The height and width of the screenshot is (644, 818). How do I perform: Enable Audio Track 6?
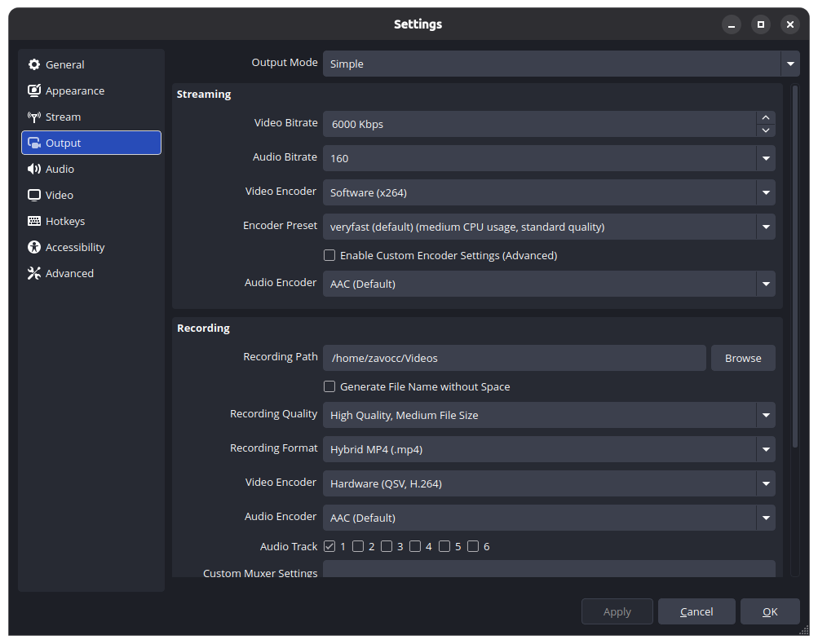473,546
